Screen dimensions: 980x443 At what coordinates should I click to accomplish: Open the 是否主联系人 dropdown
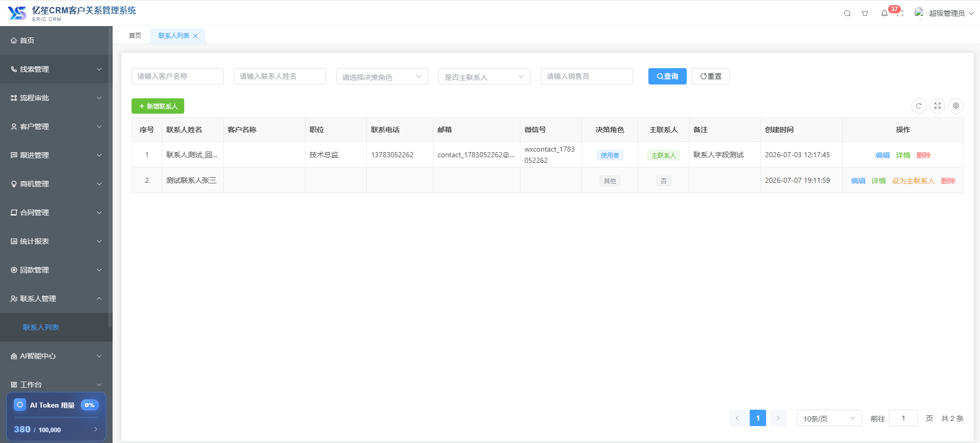tap(484, 76)
